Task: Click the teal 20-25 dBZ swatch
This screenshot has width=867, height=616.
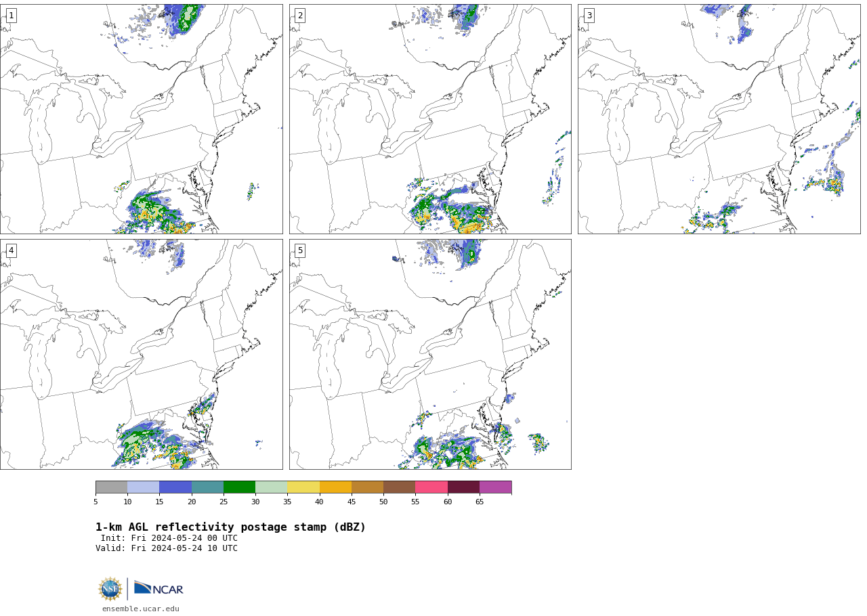Action: pos(207,487)
